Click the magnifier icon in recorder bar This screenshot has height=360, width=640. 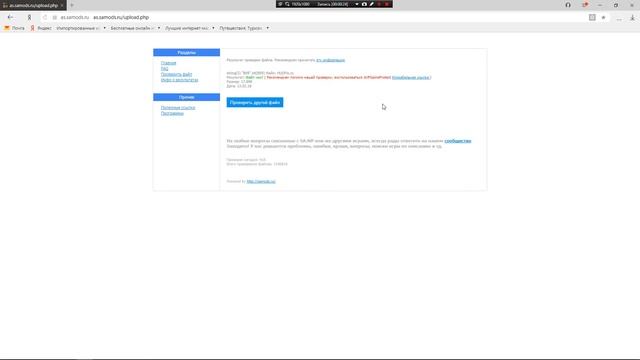(287, 4)
